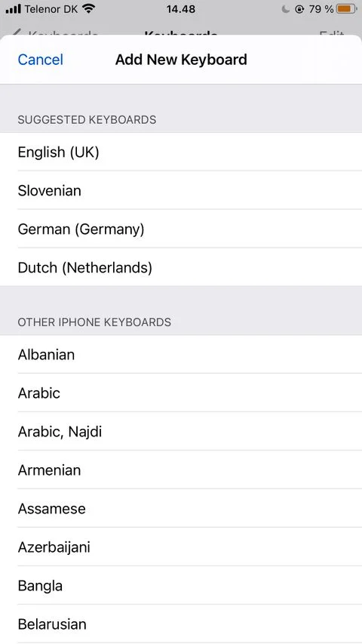Select English (UK) keyboard

[x=181, y=152]
